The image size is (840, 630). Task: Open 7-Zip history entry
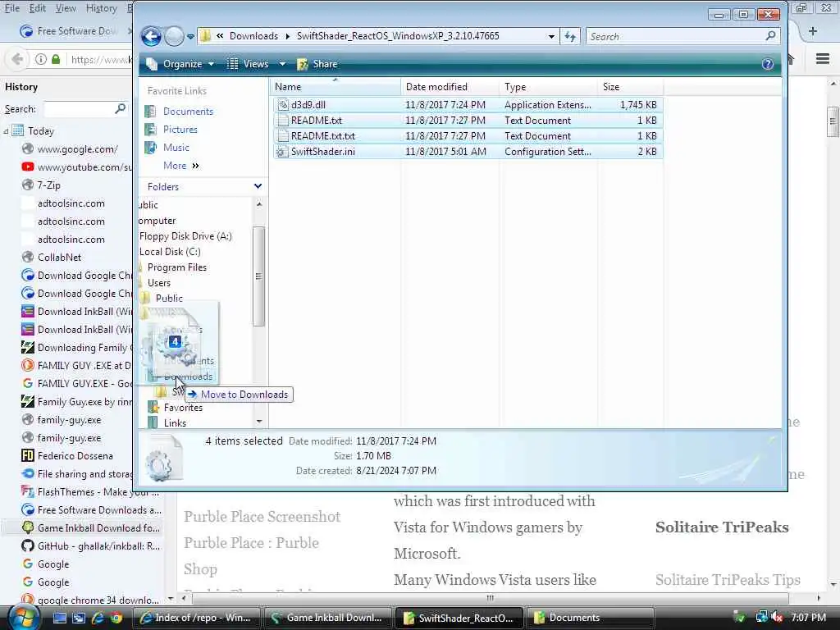[48, 185]
